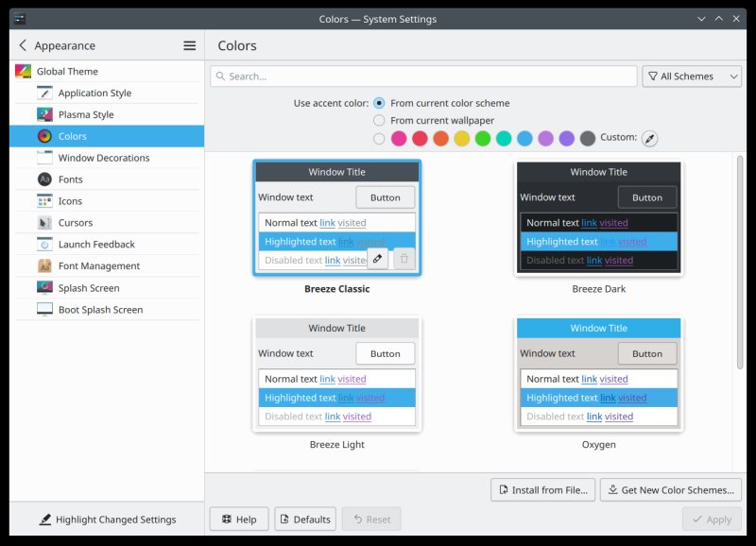Open Plasma Style settings
Viewport: 756px width, 546px height.
tap(85, 114)
